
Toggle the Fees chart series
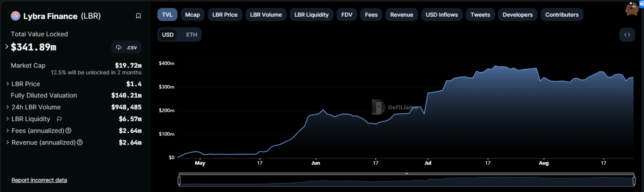point(371,15)
